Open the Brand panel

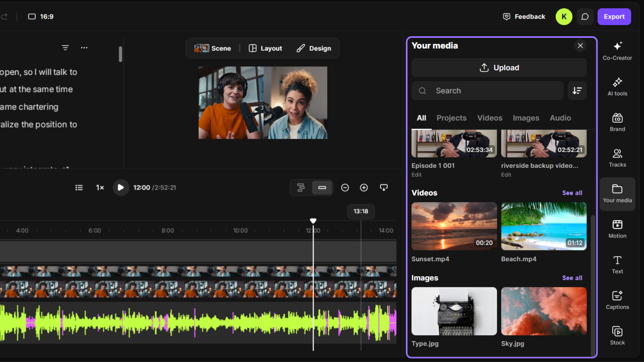click(x=617, y=122)
